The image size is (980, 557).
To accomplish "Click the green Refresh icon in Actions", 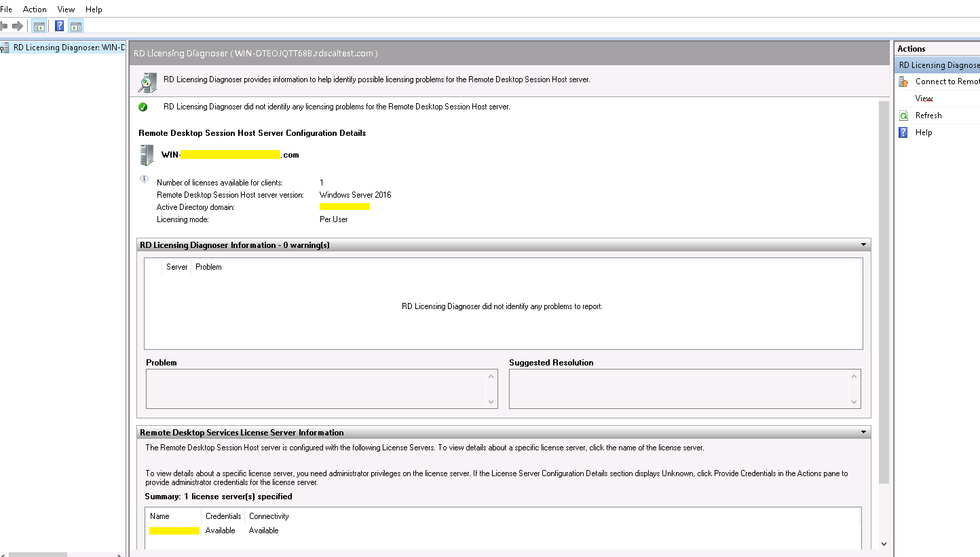I will (x=903, y=115).
